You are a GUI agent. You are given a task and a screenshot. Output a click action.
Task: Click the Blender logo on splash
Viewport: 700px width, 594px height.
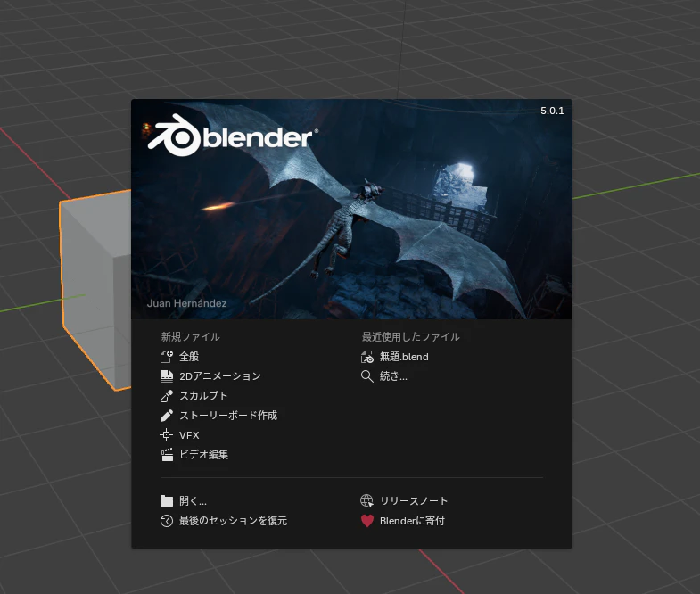pyautogui.click(x=233, y=136)
